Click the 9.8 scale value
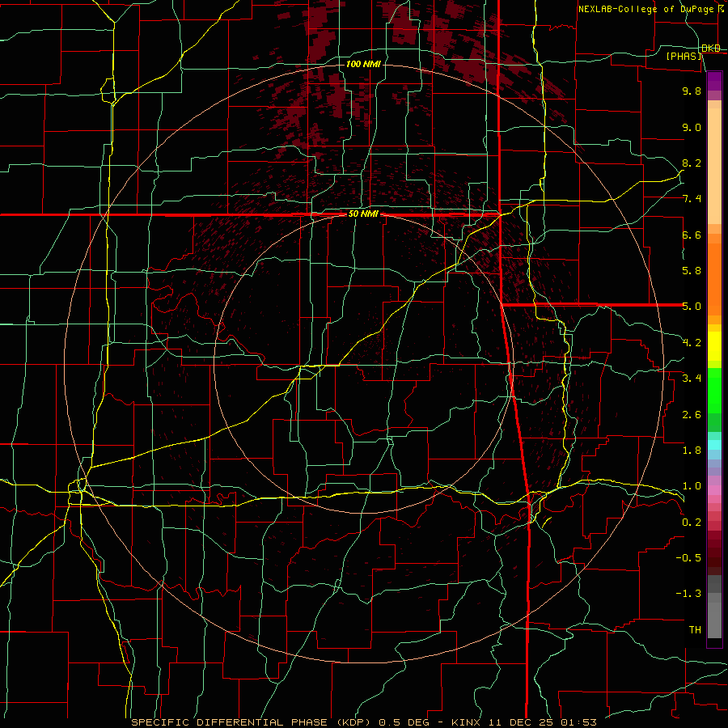728x728 pixels. click(692, 91)
